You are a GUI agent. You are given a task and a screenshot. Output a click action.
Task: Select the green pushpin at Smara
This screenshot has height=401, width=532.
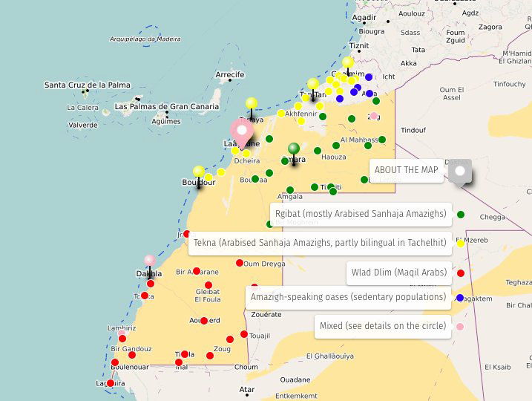294,149
